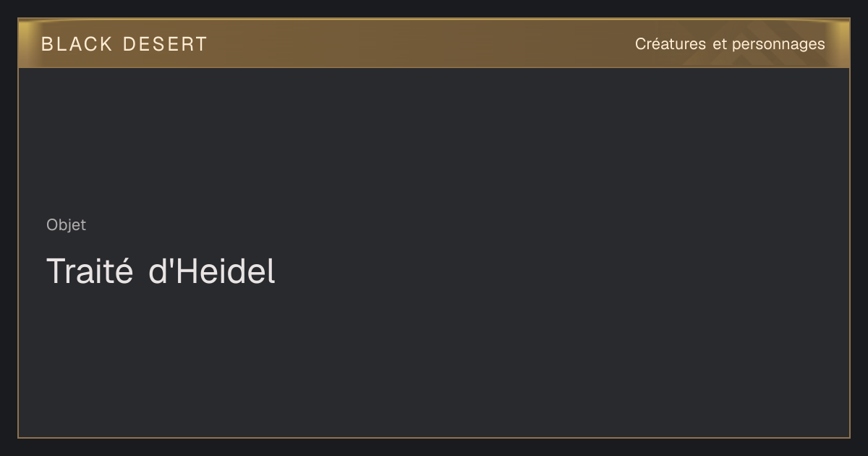Click the BLACK DESERT title logo
The image size is (868, 456).
coord(124,44)
